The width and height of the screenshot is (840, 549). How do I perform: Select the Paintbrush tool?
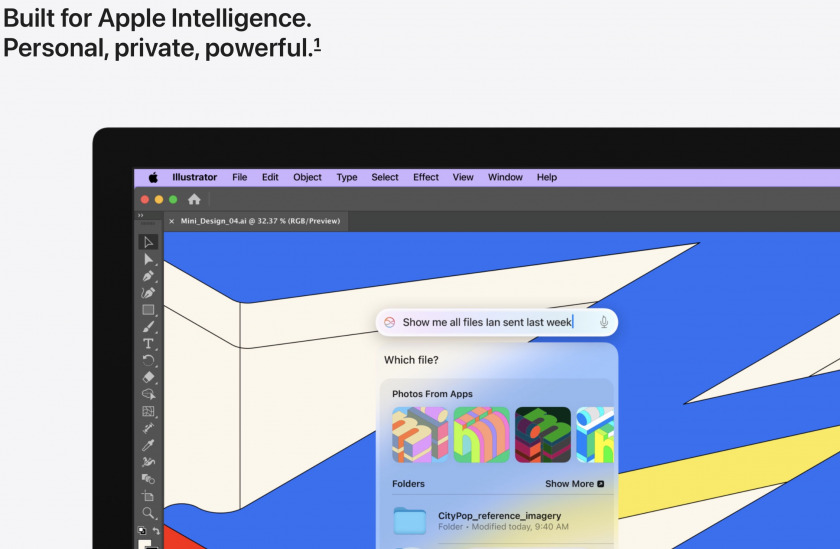pyautogui.click(x=148, y=327)
